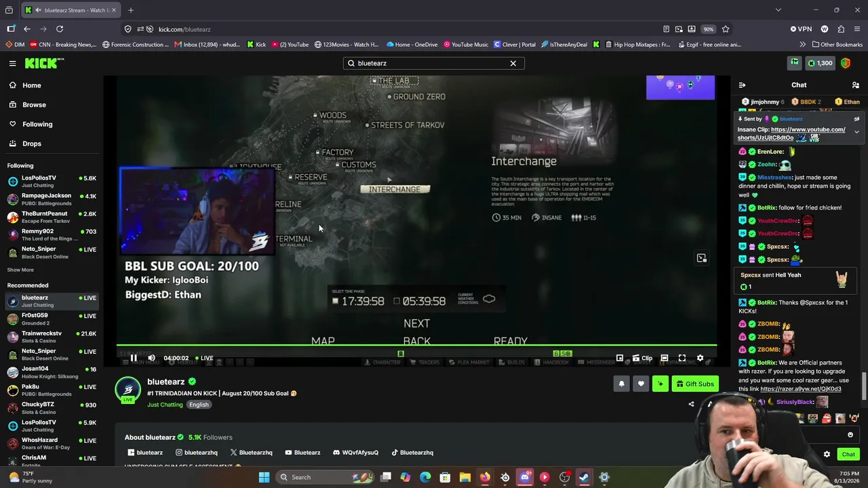Reload the page in the browser
The width and height of the screenshot is (868, 488).
pos(60,29)
